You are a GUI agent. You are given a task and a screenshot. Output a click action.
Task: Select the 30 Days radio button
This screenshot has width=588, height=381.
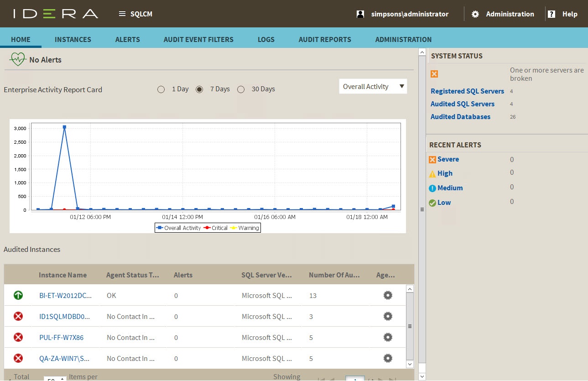[x=241, y=89]
